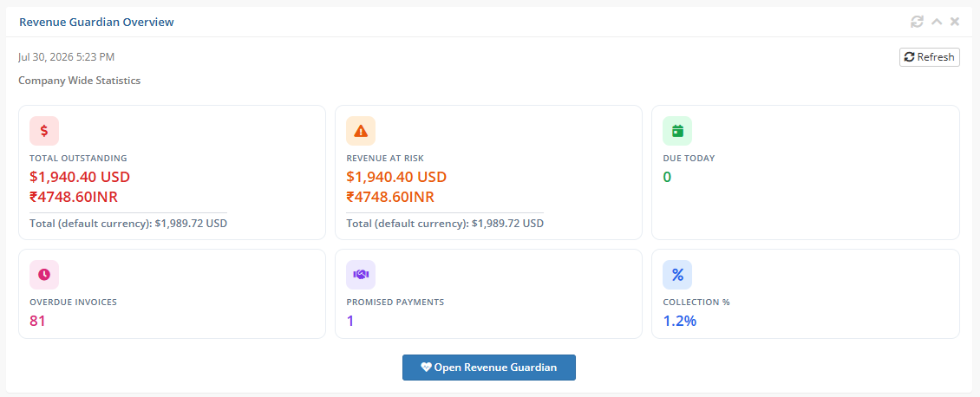980x397 pixels.
Task: Click the promised payments count 1
Action: 350,321
